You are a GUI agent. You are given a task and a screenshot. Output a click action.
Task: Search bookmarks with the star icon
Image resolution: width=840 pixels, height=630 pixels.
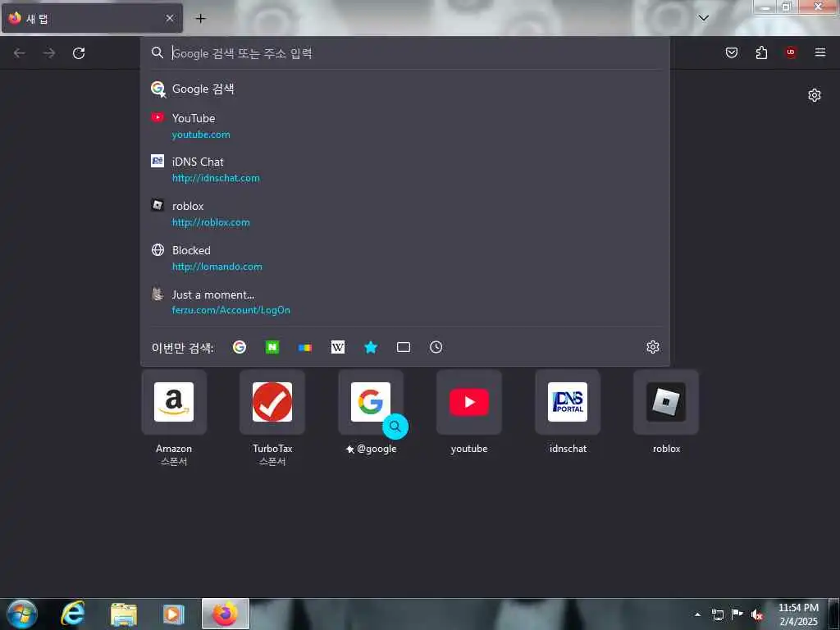(x=371, y=347)
